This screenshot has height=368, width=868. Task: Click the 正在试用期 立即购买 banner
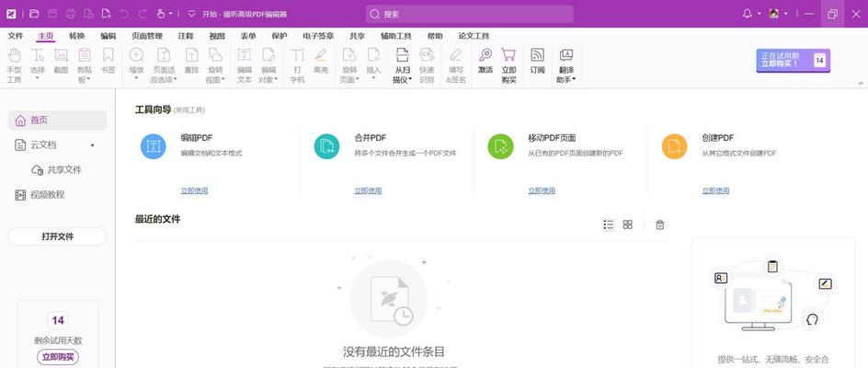[794, 61]
